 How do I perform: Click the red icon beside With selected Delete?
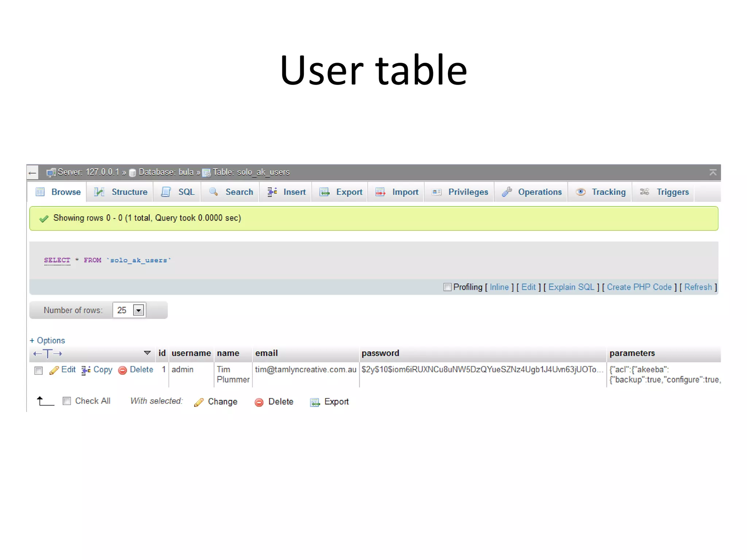259,402
